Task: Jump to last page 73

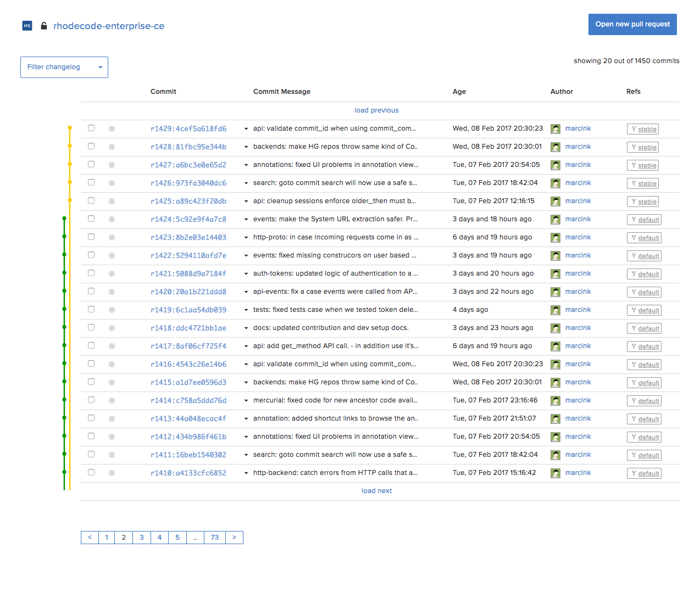Action: coord(214,538)
